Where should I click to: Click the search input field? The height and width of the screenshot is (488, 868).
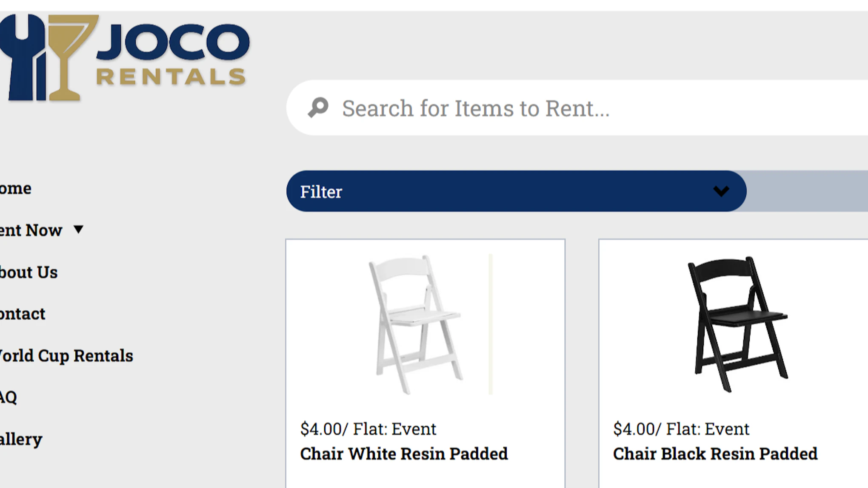tap(511, 108)
